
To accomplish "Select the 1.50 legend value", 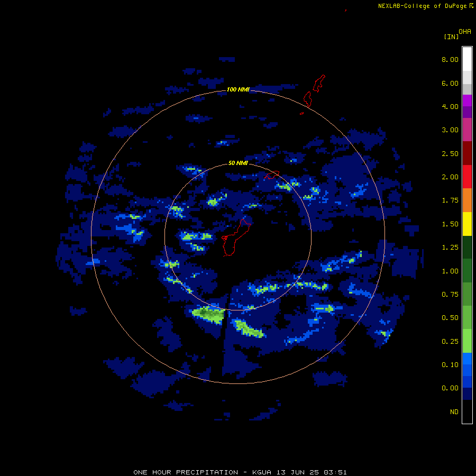I will pyautogui.click(x=450, y=224).
